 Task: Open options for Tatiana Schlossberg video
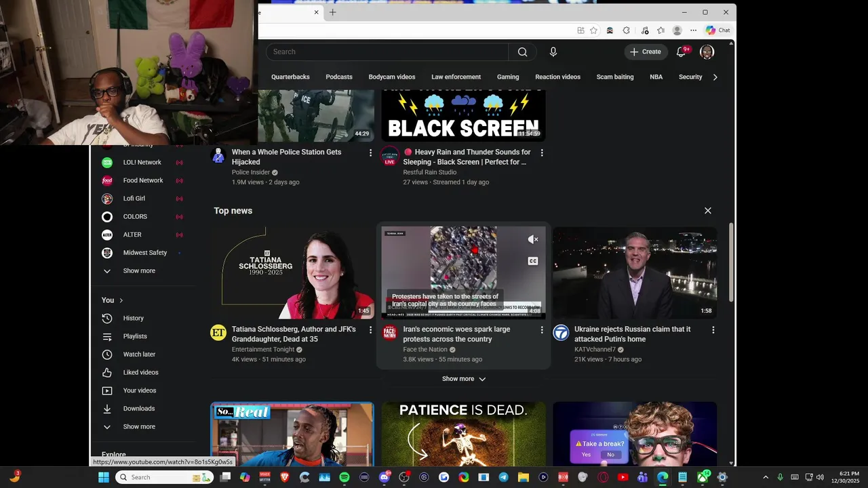click(370, 330)
